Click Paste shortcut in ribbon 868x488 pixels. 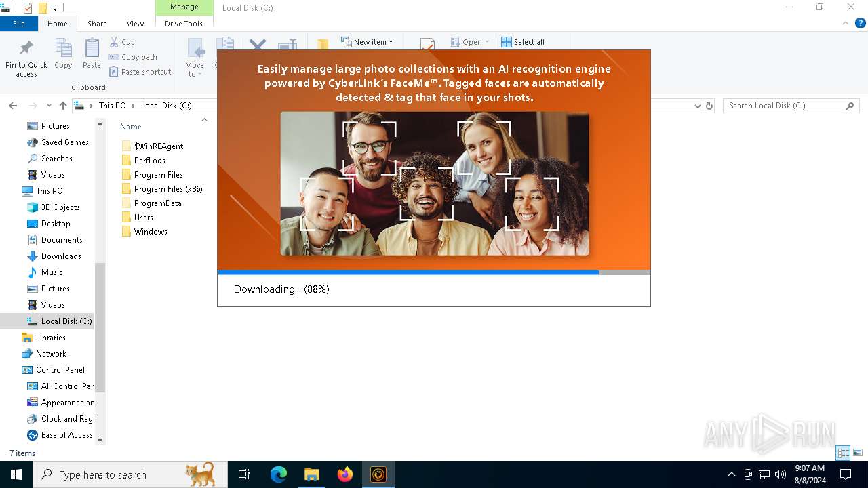[x=140, y=72]
